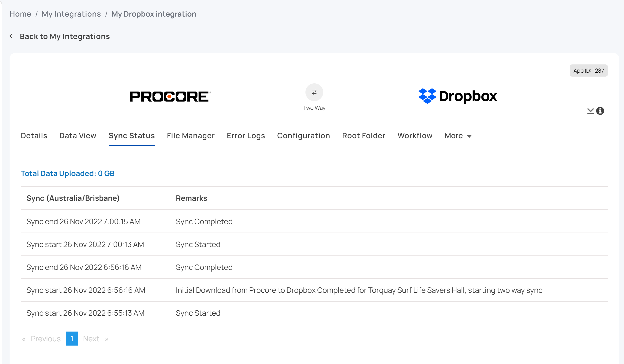Open My Integrations breadcrumb link
The image size is (624, 364).
[71, 14]
